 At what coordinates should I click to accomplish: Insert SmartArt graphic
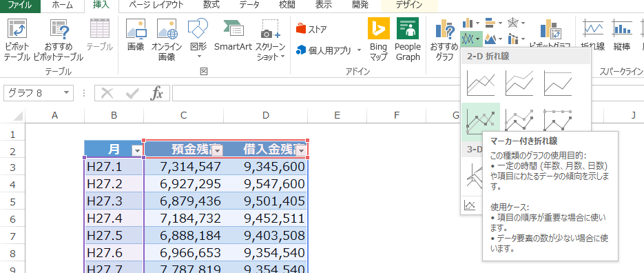[x=233, y=35]
